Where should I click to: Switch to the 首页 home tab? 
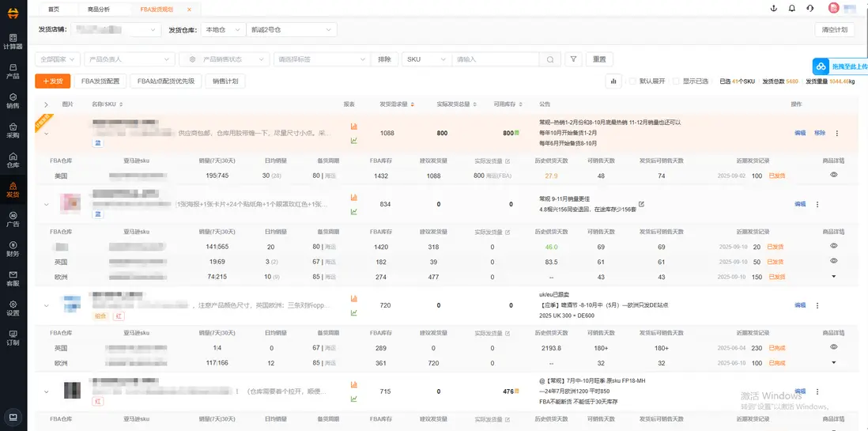pyautogui.click(x=54, y=9)
